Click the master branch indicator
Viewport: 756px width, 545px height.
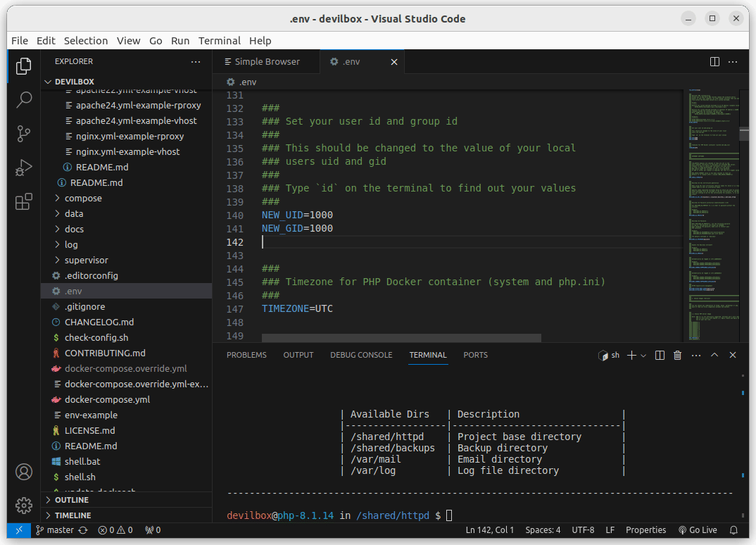click(59, 530)
